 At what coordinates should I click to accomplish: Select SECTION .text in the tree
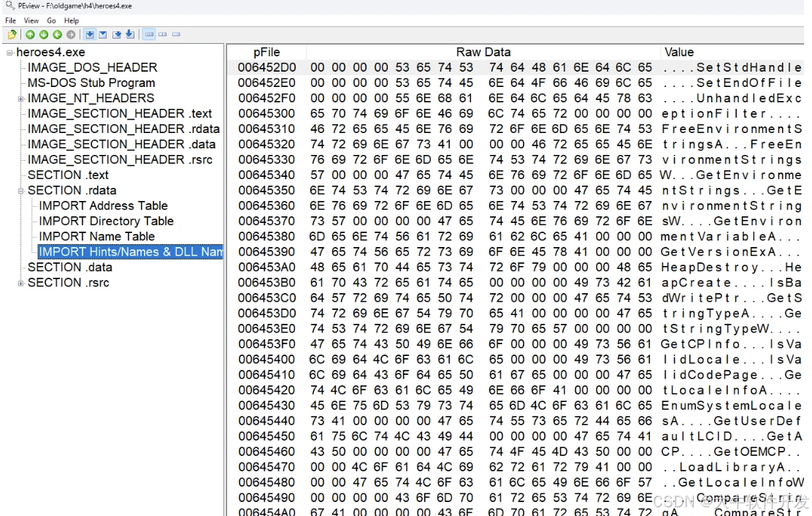click(68, 175)
